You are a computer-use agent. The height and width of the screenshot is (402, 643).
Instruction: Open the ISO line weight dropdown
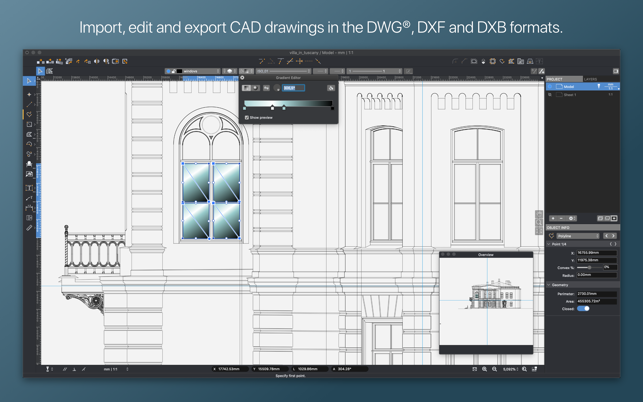(284, 71)
